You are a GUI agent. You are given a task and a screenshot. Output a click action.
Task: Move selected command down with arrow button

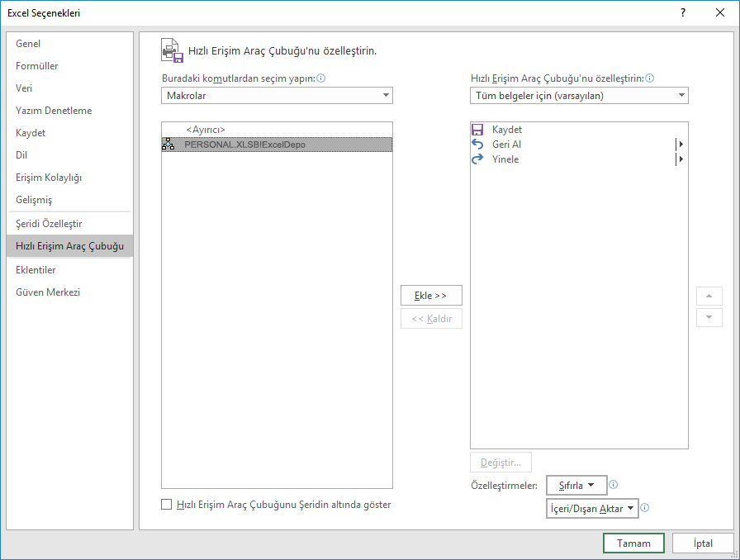709,317
